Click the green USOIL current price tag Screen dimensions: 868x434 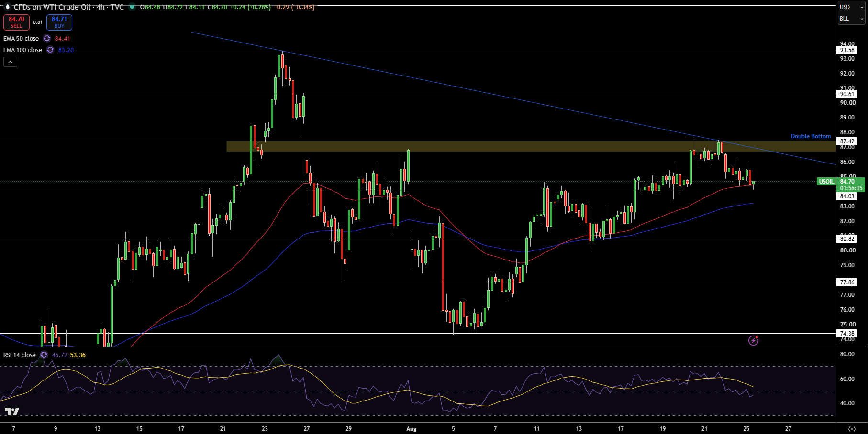[x=841, y=184]
